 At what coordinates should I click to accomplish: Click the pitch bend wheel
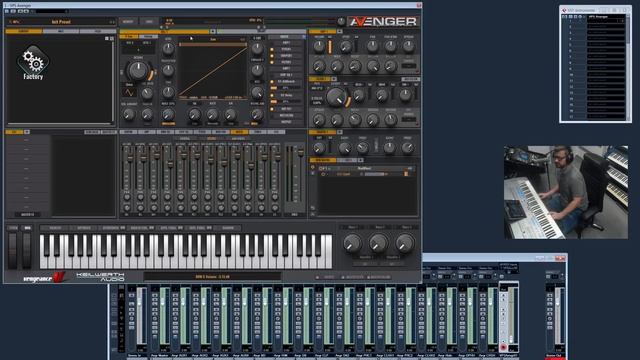(x=13, y=251)
